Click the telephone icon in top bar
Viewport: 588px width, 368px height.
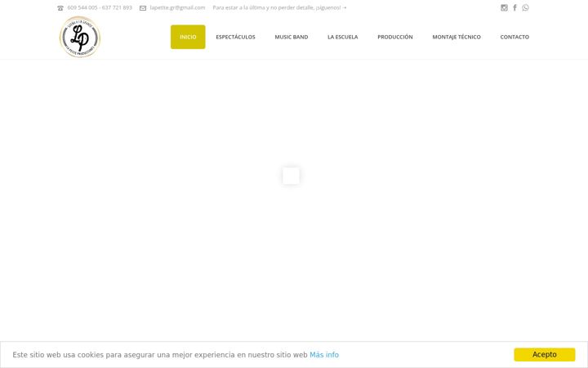(x=60, y=8)
